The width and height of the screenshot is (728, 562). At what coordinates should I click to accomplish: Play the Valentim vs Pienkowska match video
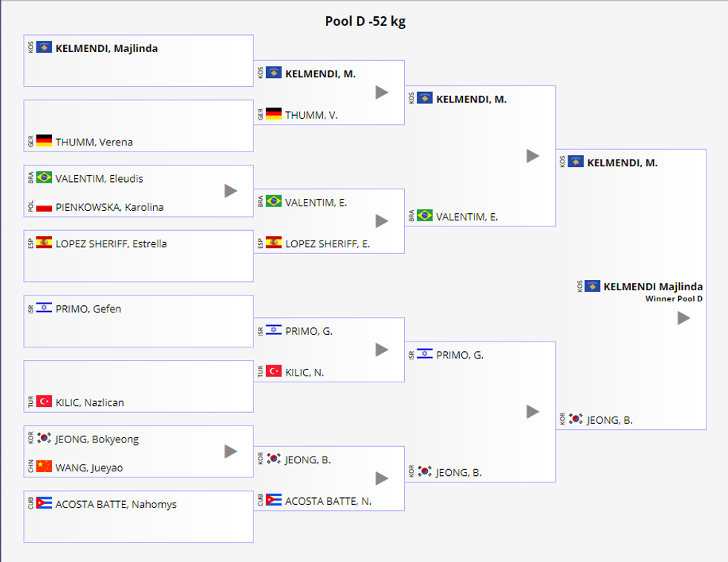click(230, 191)
